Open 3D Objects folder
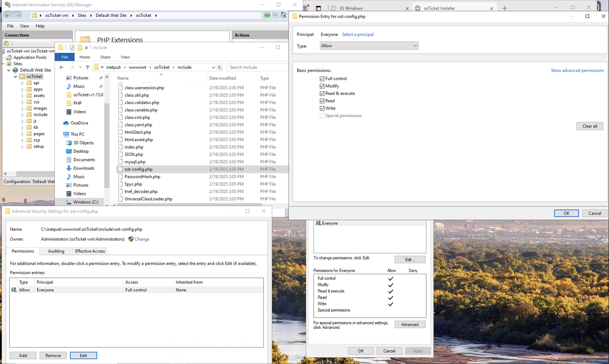 tap(83, 143)
